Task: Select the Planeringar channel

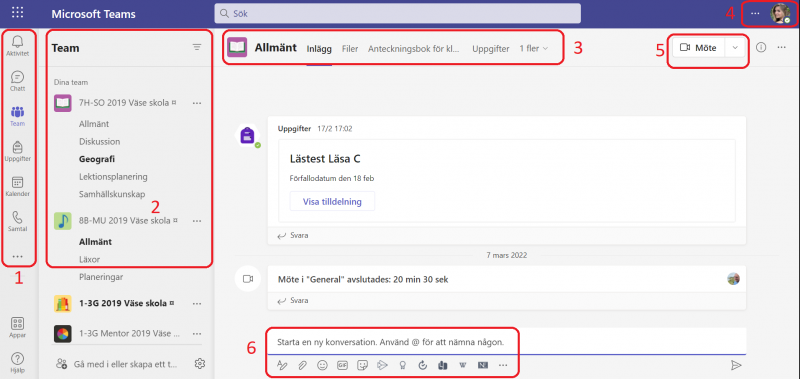Action: 101,277
